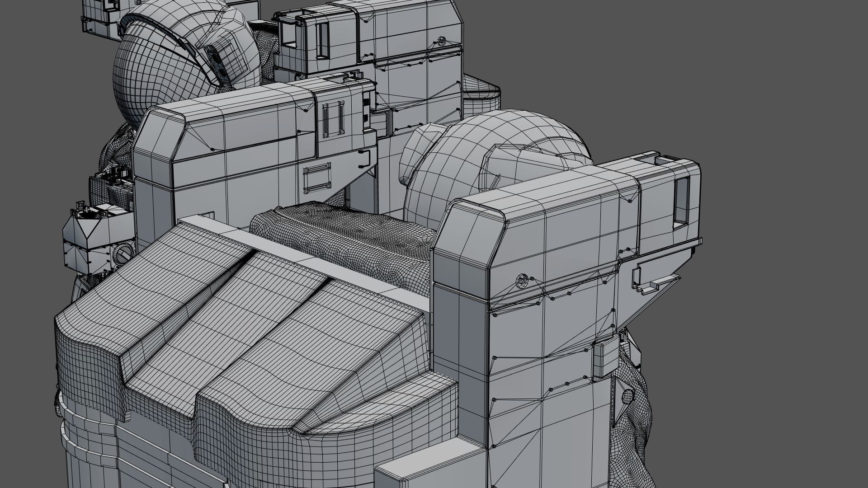
Task: Select the recessed rectangular plate on middle block
Action: pos(318,178)
